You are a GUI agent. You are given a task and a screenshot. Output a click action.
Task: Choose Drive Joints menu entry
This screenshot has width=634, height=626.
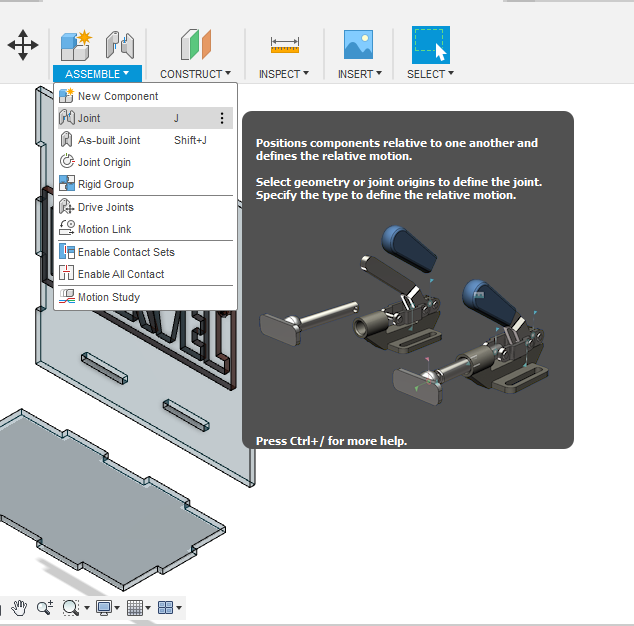pos(145,207)
